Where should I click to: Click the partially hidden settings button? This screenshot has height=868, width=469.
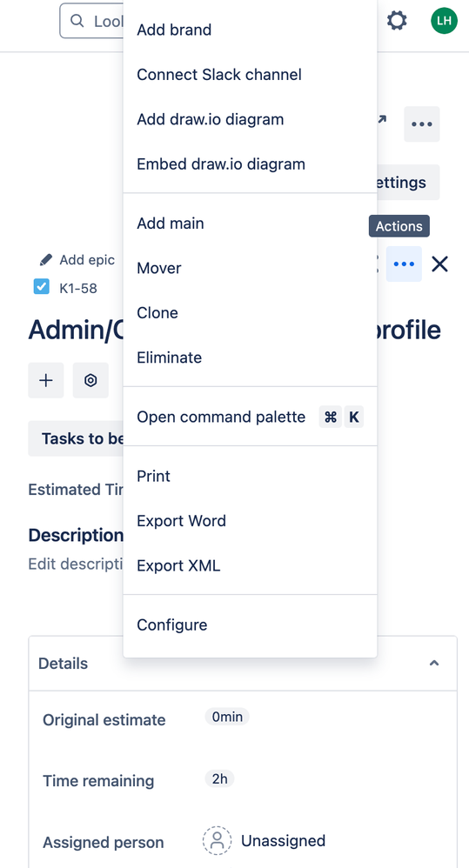tap(409, 182)
